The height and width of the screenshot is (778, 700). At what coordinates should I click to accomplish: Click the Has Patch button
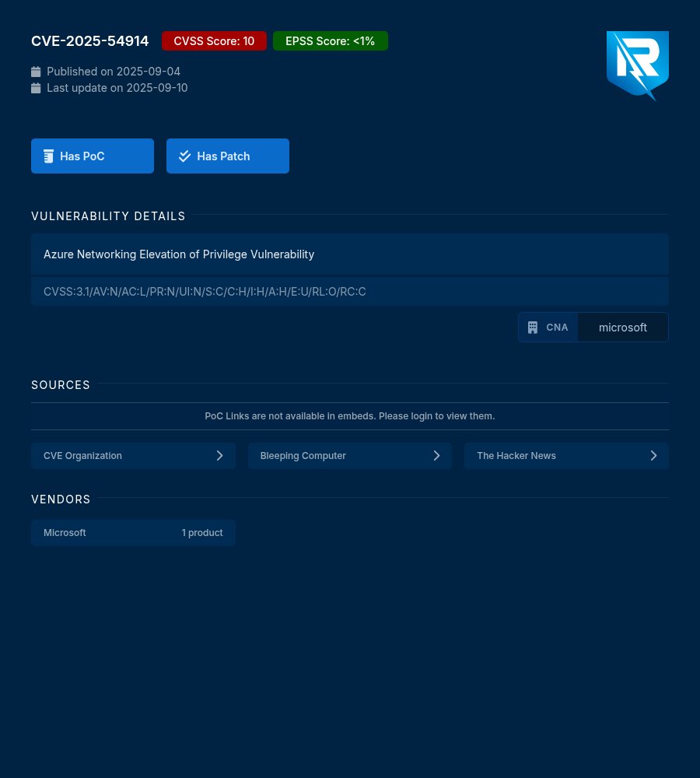[228, 156]
